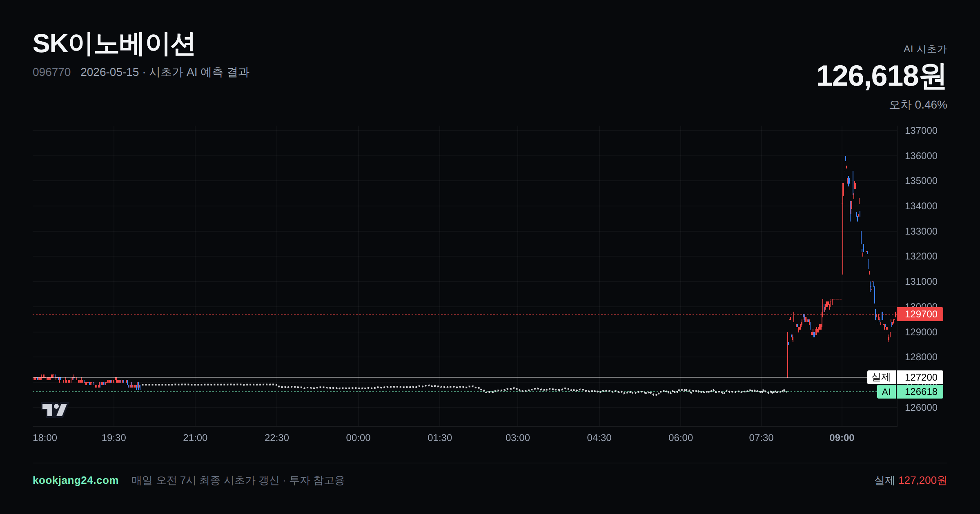
Task: Click the 131000 price axis label
Action: click(x=921, y=281)
